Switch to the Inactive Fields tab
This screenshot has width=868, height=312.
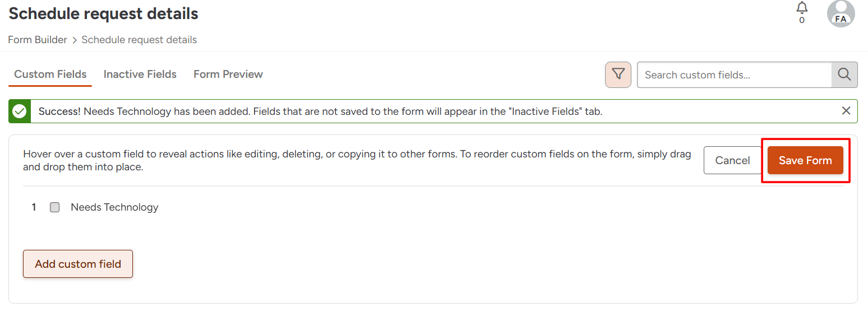(x=140, y=74)
